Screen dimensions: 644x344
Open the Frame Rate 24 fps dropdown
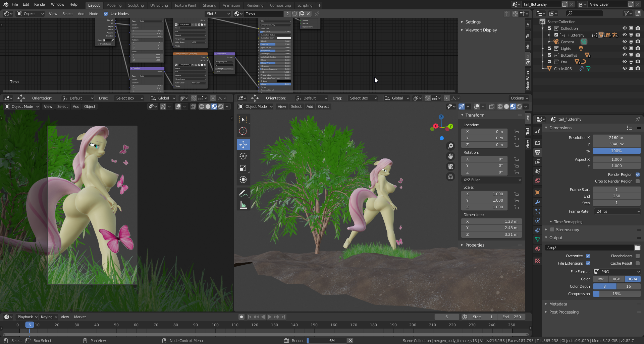[617, 211]
